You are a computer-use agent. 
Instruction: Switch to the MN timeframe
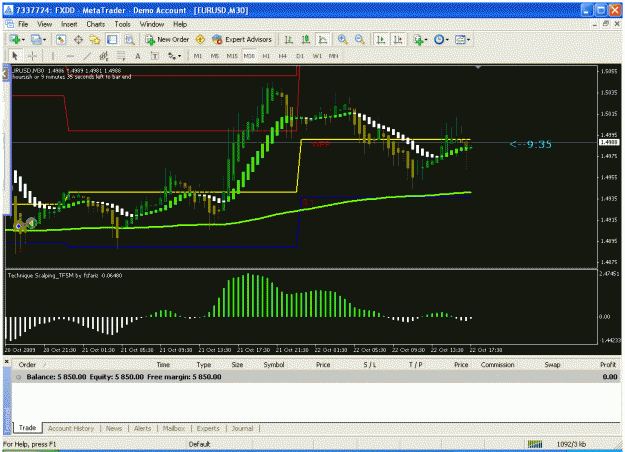333,56
